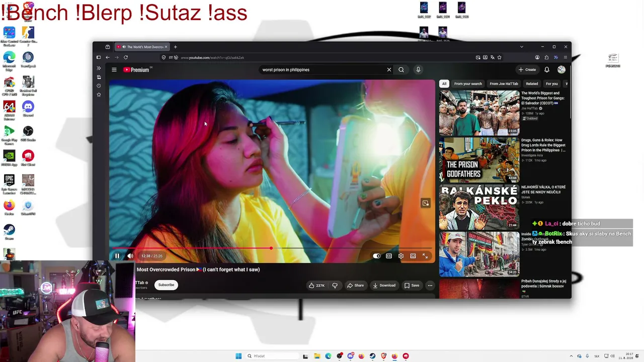The image size is (644, 362).
Task: Pause the video with the player pause button
Action: pos(117,256)
